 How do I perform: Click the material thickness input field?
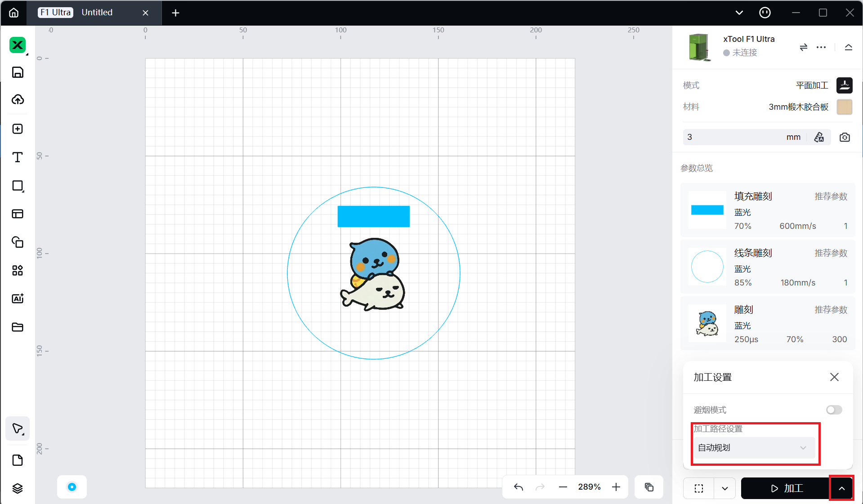(733, 137)
